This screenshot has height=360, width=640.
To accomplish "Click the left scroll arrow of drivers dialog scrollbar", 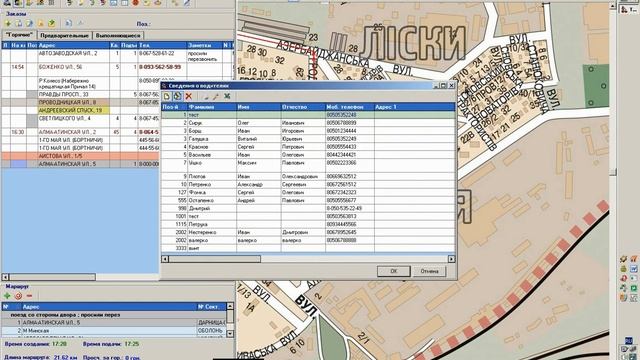I will click(165, 259).
